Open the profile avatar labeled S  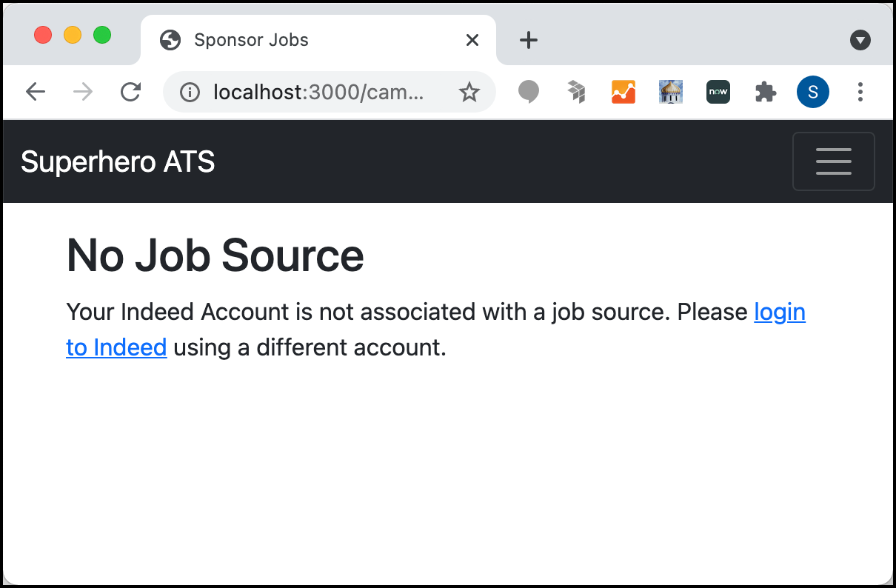click(x=813, y=92)
